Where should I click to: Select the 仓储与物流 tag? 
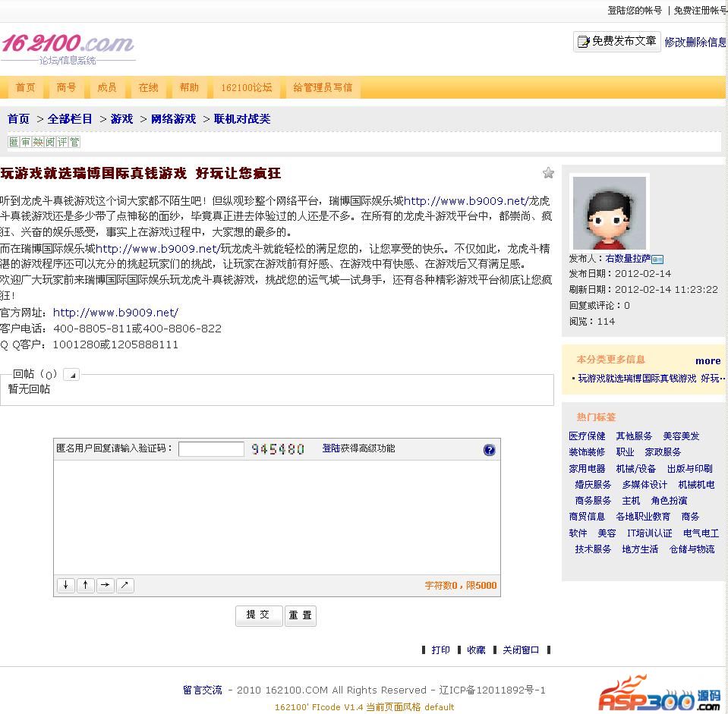[x=692, y=550]
